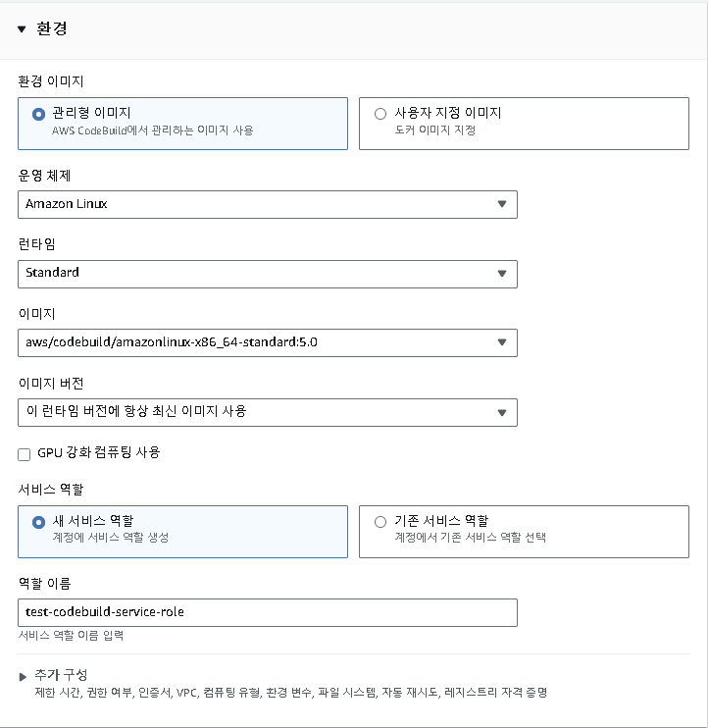
Task: Choose the 기존 서비스 역할 radio option
Action: [x=380, y=522]
